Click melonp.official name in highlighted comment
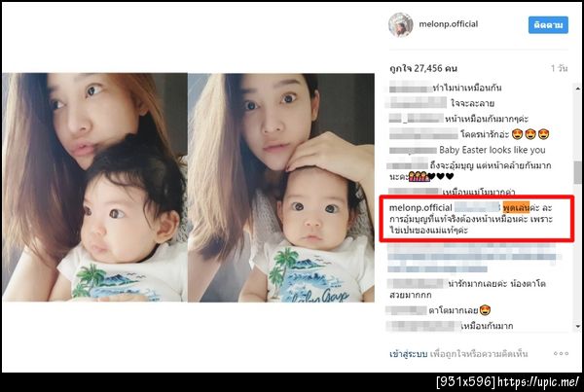 point(420,208)
